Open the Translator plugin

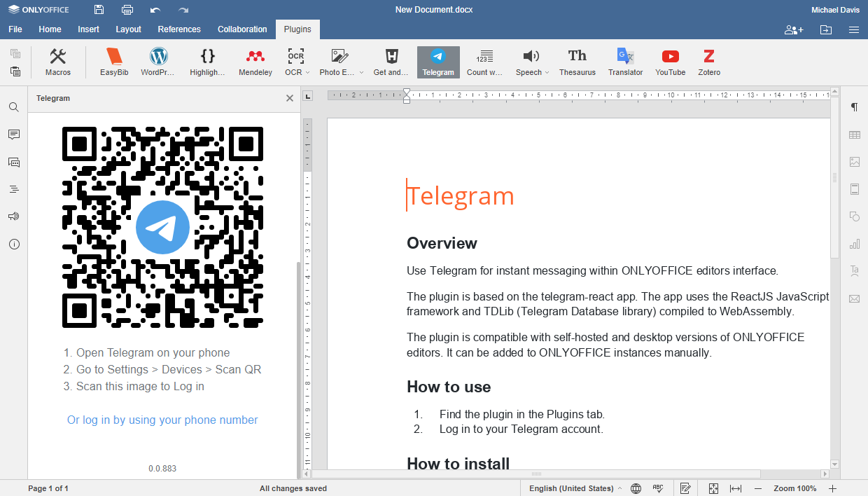tap(626, 62)
